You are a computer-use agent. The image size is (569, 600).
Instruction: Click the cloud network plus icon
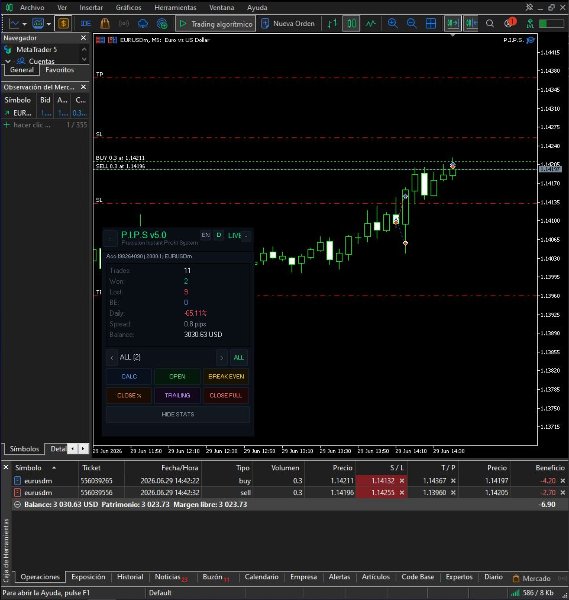tap(162, 24)
